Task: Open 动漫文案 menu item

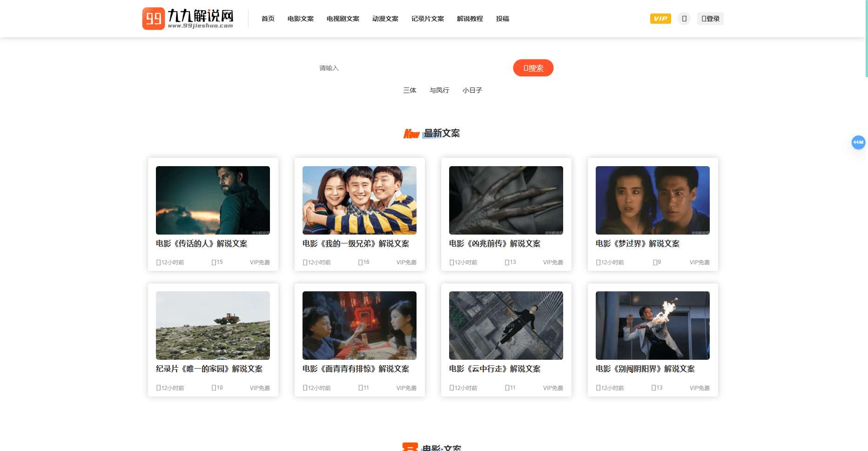Action: click(x=385, y=19)
